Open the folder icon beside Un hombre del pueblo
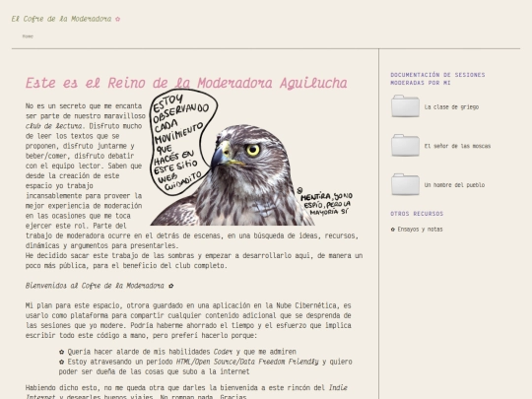 coord(405,184)
